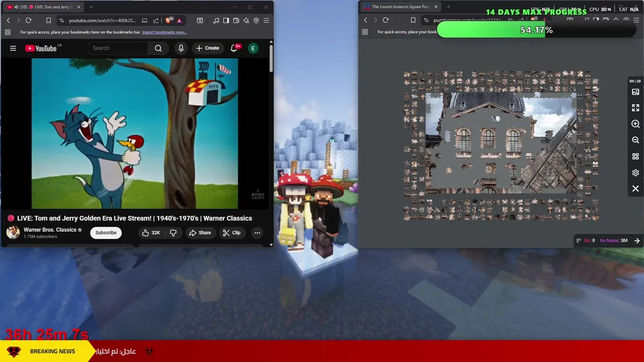Image resolution: width=644 pixels, height=362 pixels.
Task: Click the Warner Bros. Classics channel avatar
Action: 13,232
